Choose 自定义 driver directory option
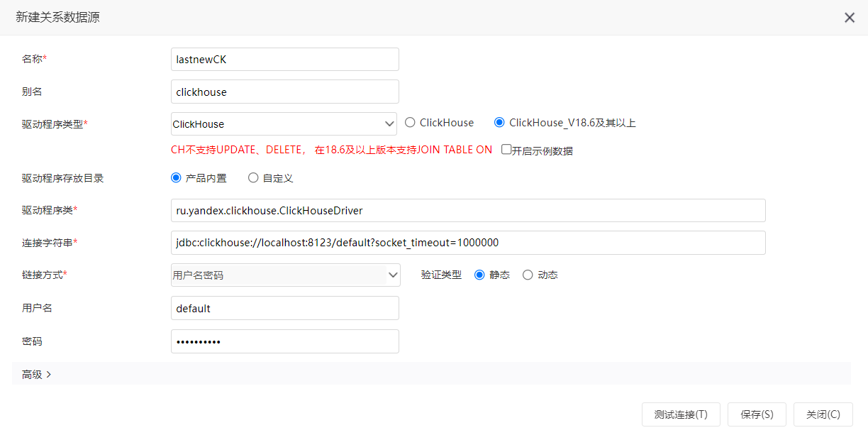The width and height of the screenshot is (868, 440). pyautogui.click(x=253, y=178)
